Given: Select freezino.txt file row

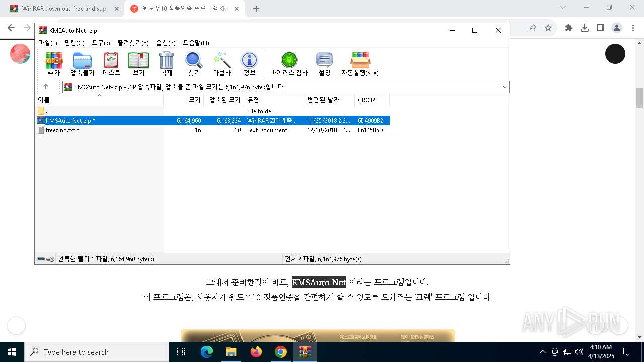Looking at the screenshot, I should [212, 130].
